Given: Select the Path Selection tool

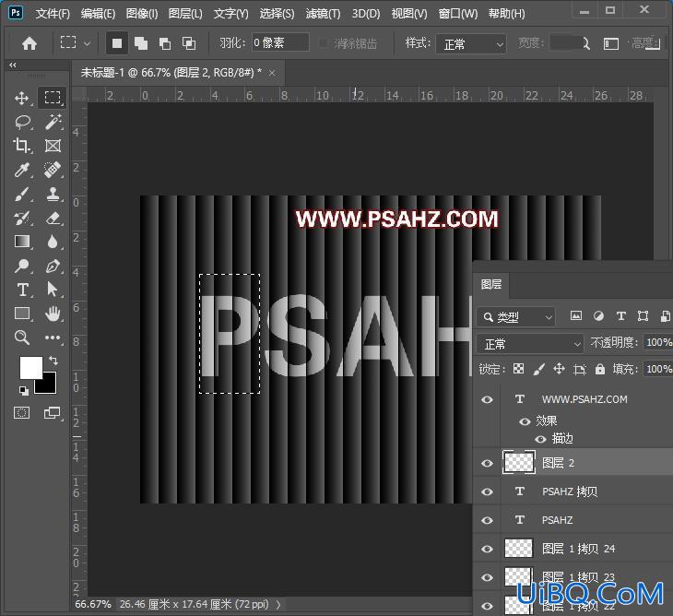Looking at the screenshot, I should pyautogui.click(x=52, y=290).
